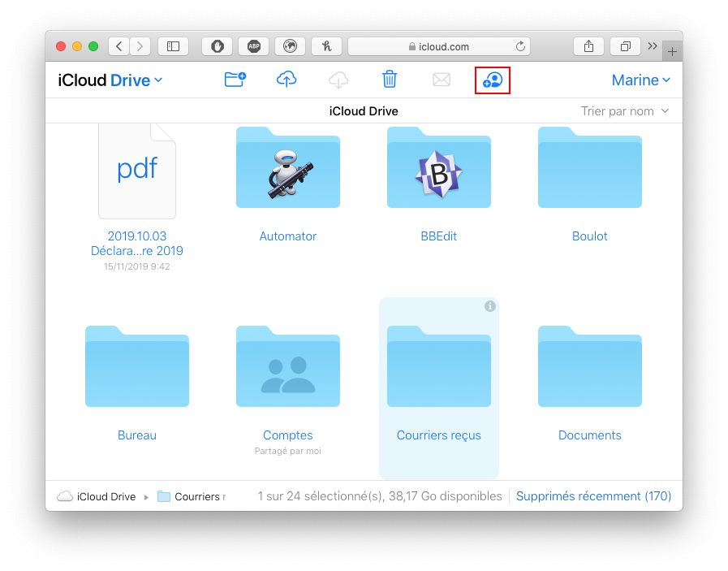Screen dimensions: 728x571
Task: Click the highlighted folder sharing icon
Action: 492,79
